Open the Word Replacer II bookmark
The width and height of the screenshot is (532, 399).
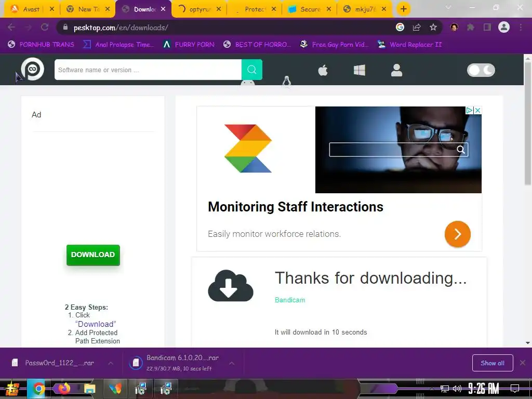coord(410,45)
